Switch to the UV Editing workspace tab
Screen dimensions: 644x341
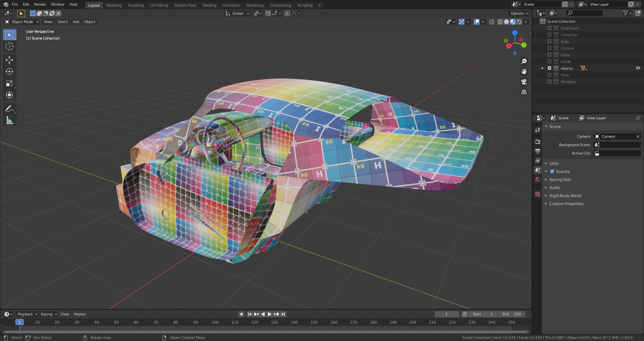click(x=159, y=5)
